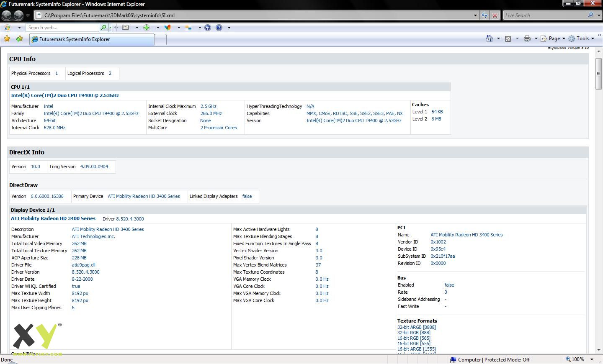The width and height of the screenshot is (603, 364).
Task: Open a new tab with the blank tab button
Action: (160, 39)
